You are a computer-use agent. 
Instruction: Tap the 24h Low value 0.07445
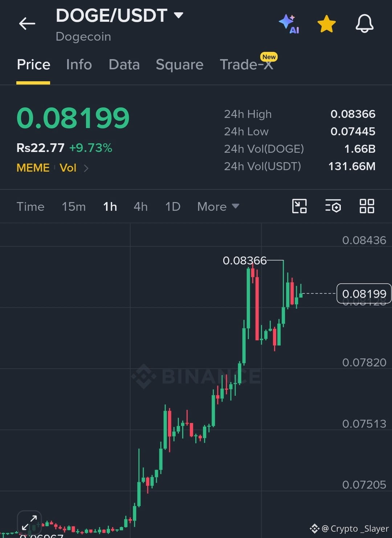[x=353, y=131]
